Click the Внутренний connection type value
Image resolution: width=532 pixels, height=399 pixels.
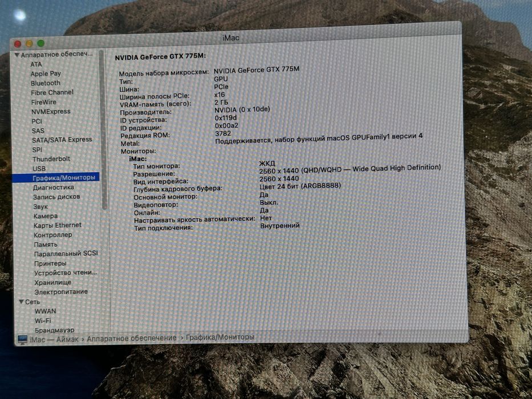pyautogui.click(x=280, y=226)
